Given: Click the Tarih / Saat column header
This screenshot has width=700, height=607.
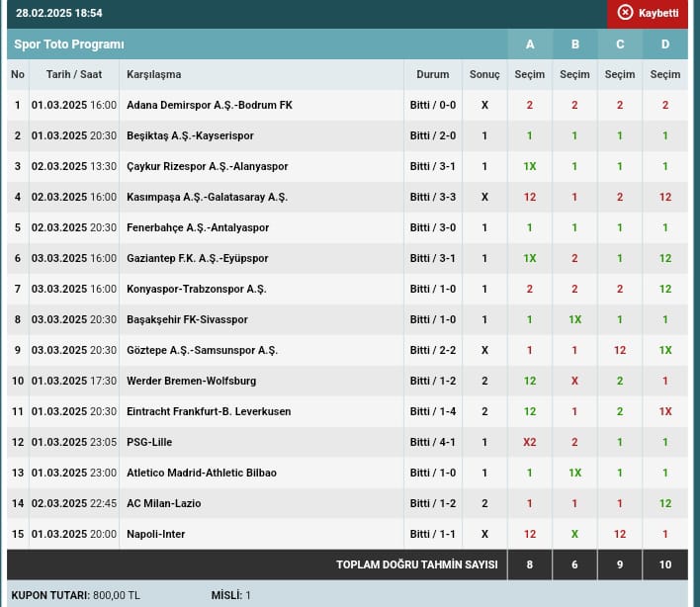Looking at the screenshot, I should tap(74, 74).
